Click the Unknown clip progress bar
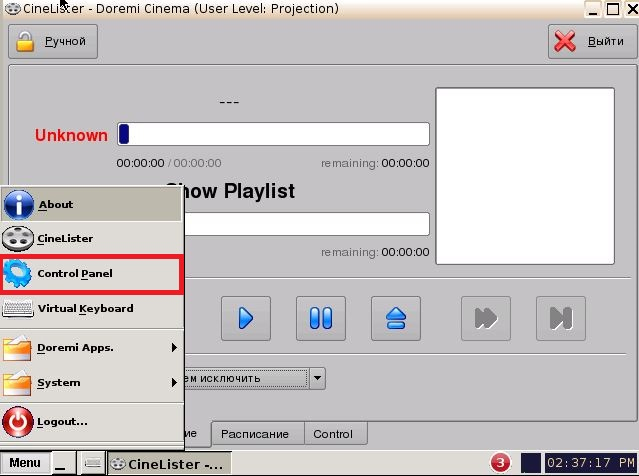The image size is (639, 476). (x=273, y=134)
